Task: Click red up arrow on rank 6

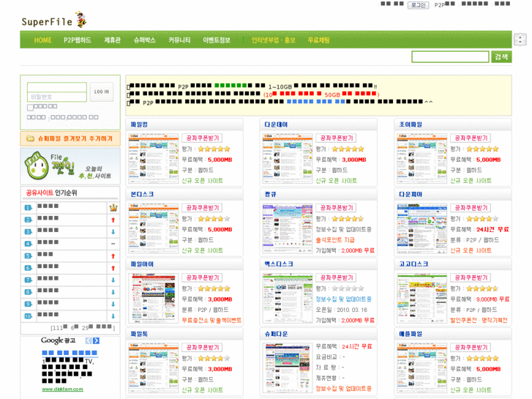Action: click(113, 268)
